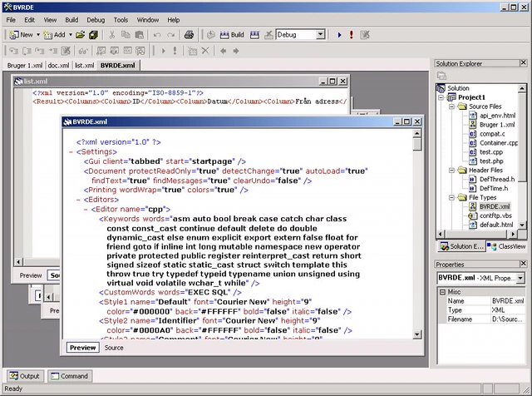Open the Debug configuration combo box

[x=320, y=35]
